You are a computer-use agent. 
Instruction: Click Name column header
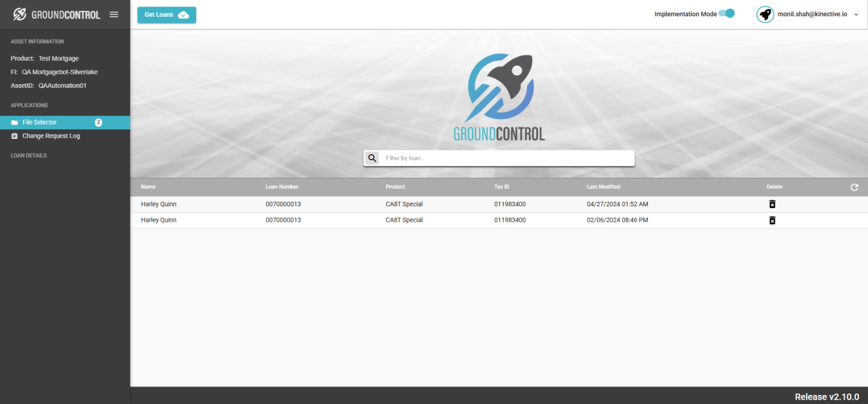[149, 187]
